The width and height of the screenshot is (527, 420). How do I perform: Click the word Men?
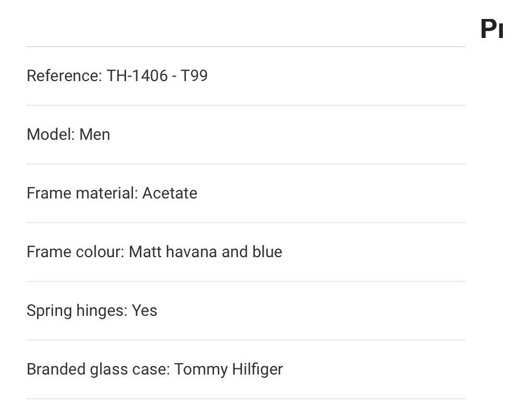pyautogui.click(x=95, y=135)
